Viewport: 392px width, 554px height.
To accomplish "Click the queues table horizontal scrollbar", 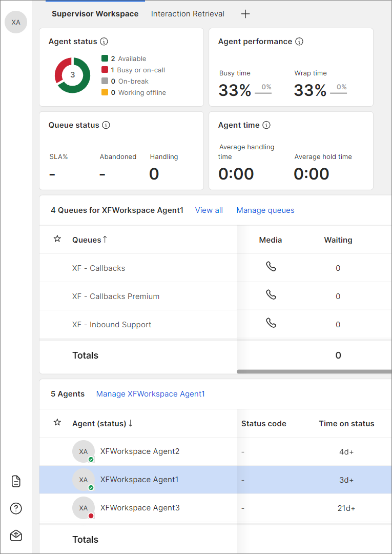I will (x=314, y=371).
